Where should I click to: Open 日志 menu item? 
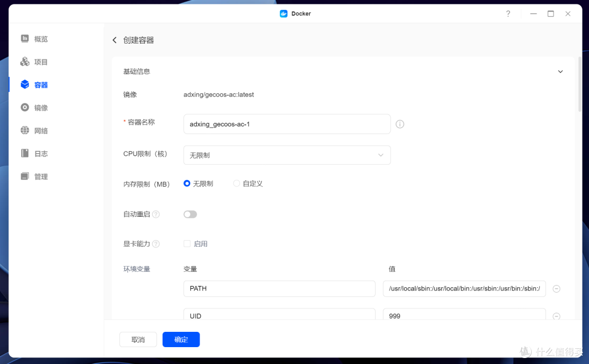41,154
